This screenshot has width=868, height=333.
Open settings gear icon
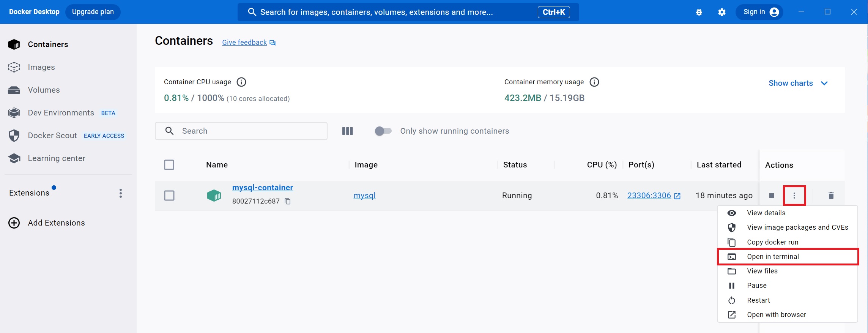(x=722, y=12)
